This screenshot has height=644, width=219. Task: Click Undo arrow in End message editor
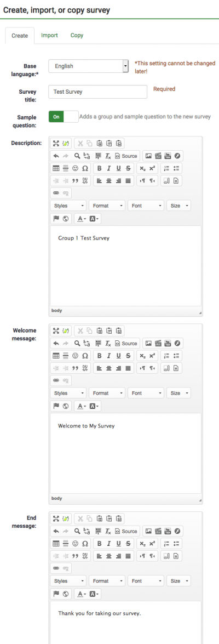tap(56, 531)
